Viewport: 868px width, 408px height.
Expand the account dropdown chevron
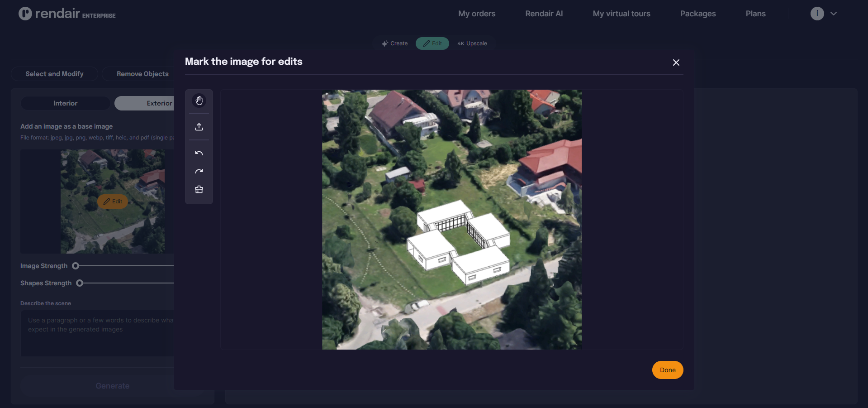[x=834, y=14]
